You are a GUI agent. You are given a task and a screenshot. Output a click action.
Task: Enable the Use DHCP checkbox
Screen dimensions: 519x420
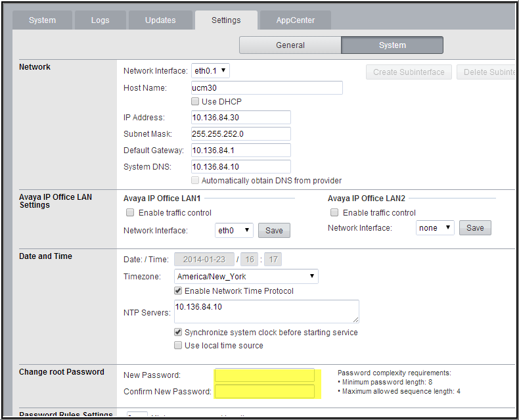pos(195,102)
